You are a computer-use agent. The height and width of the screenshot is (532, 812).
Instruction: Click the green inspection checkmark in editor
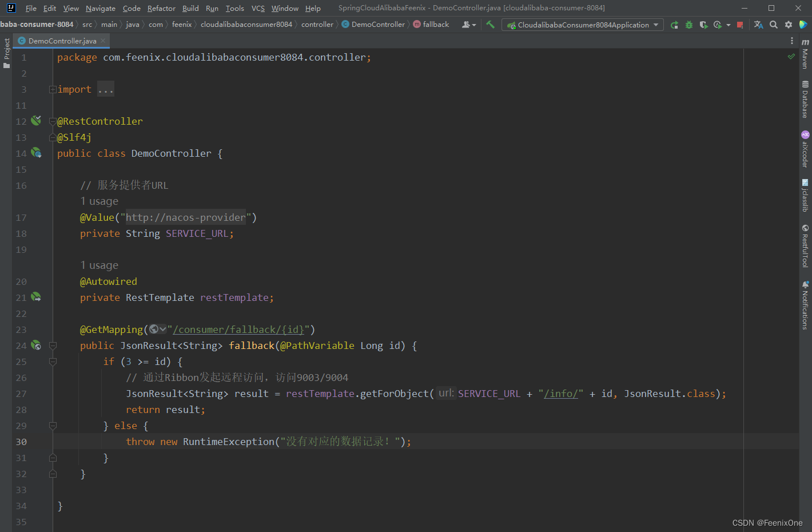coord(791,57)
